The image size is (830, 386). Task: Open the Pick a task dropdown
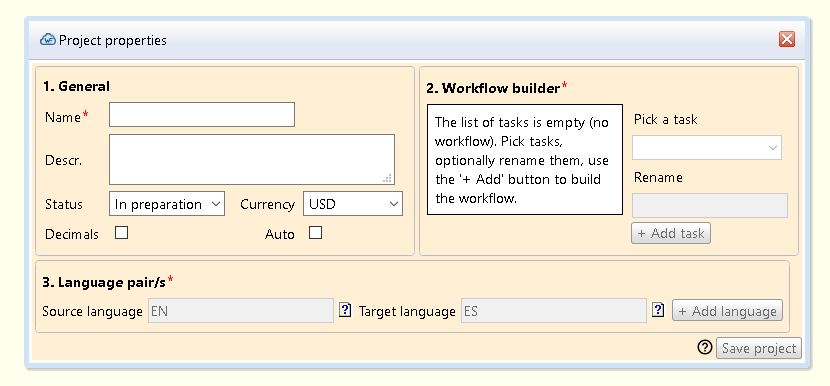click(707, 148)
